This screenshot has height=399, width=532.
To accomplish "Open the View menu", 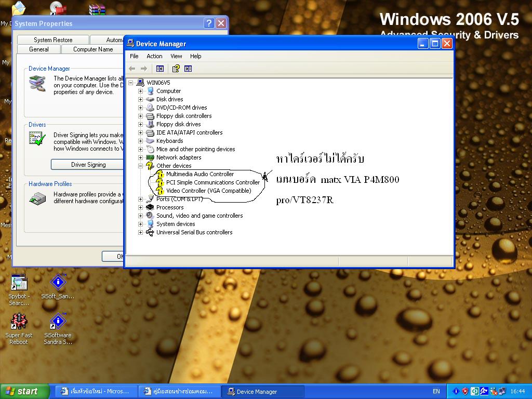I will (176, 56).
